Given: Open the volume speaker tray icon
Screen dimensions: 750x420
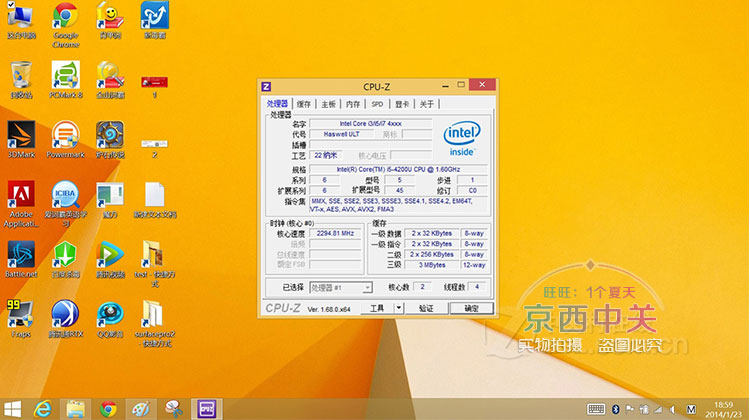Looking at the screenshot, I should (x=673, y=409).
